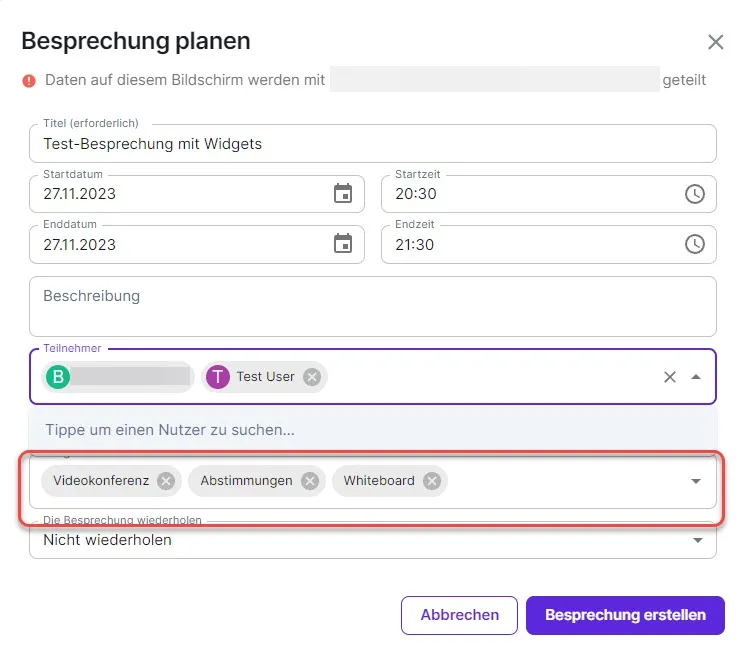
Task: Open the Startzeit clock picker
Action: tap(695, 194)
